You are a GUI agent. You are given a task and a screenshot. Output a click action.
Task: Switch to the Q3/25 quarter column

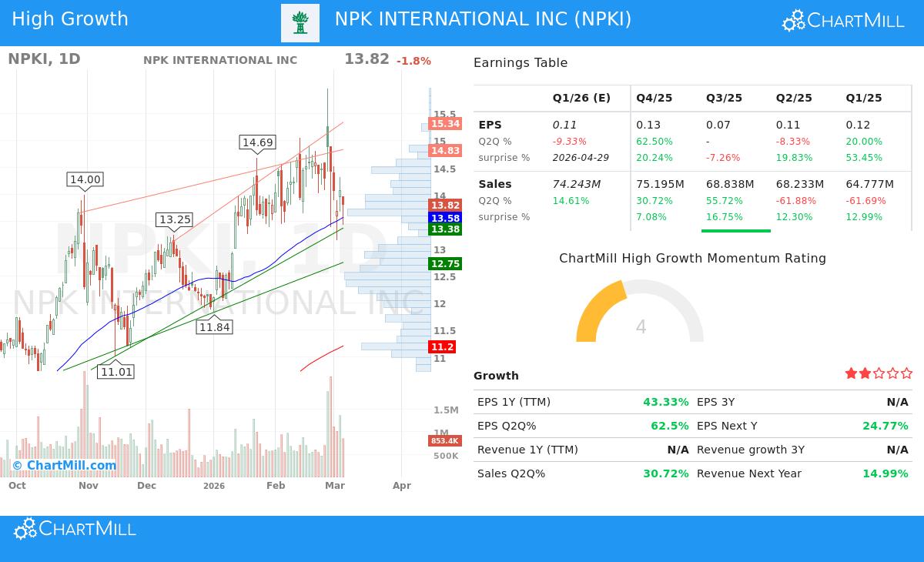coord(724,98)
